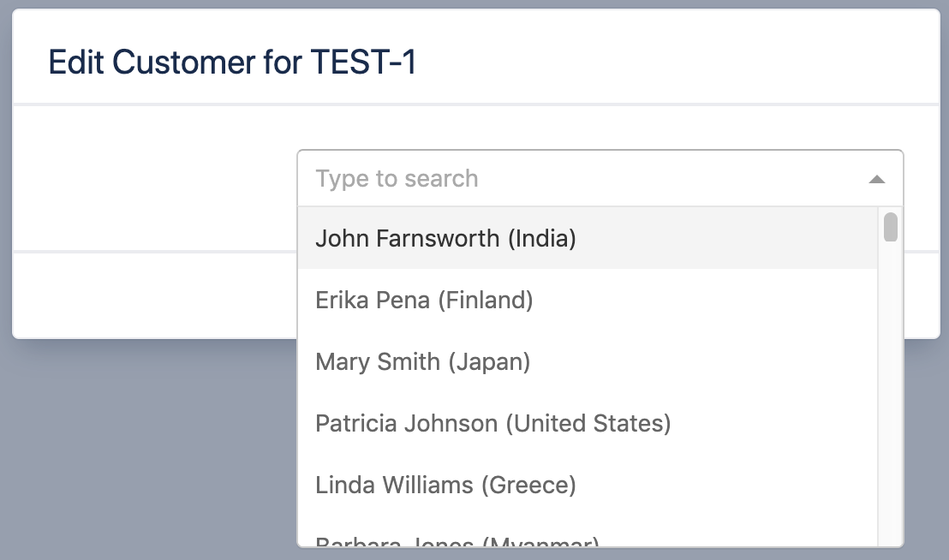Pick Mary Smith (Japan) as customer
949x560 pixels.
click(423, 361)
